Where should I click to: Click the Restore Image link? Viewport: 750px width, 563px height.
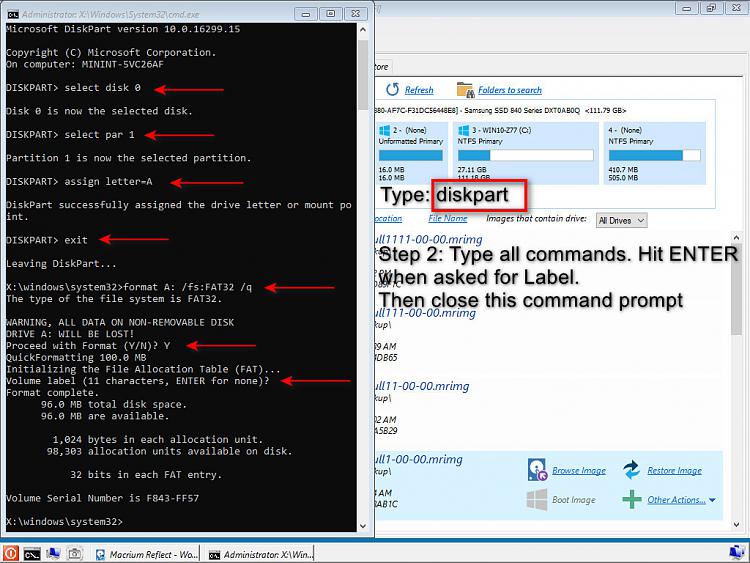click(674, 471)
